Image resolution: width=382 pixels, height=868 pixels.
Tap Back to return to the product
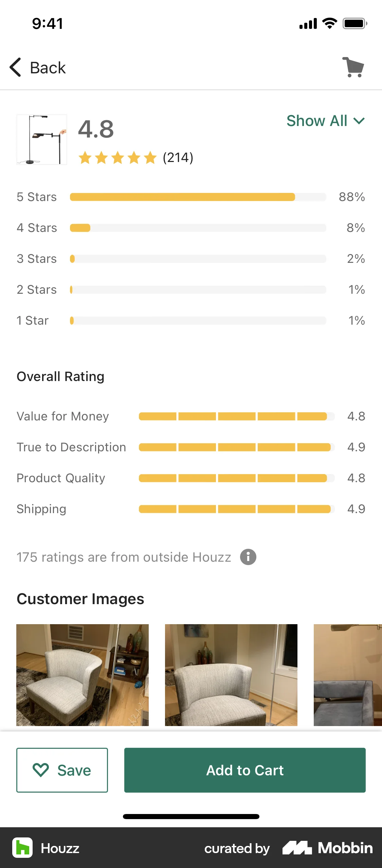click(38, 67)
